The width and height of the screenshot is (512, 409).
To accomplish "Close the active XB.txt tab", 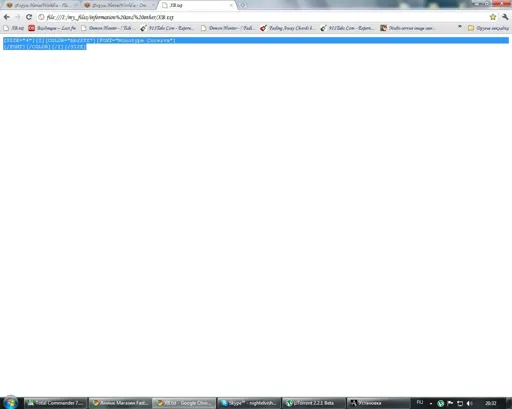I will 231,5.
